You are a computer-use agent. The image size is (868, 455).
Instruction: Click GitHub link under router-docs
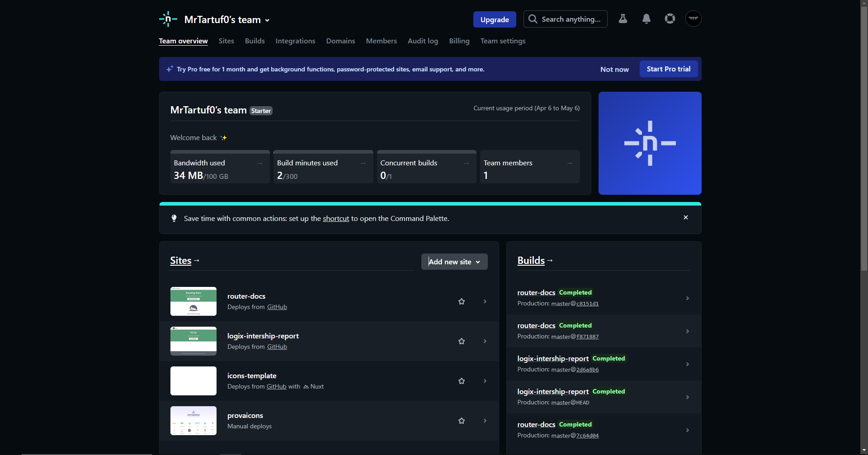point(277,307)
